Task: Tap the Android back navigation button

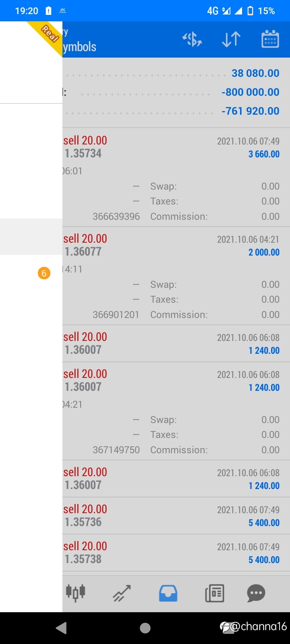Action: 61,628
